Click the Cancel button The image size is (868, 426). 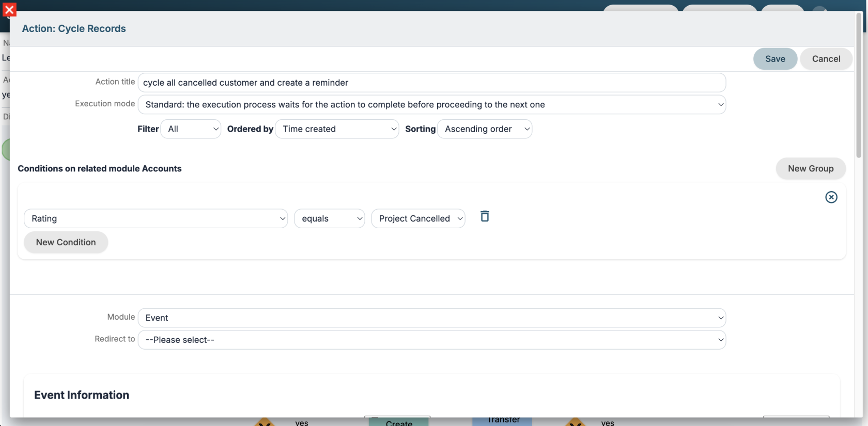pos(826,59)
